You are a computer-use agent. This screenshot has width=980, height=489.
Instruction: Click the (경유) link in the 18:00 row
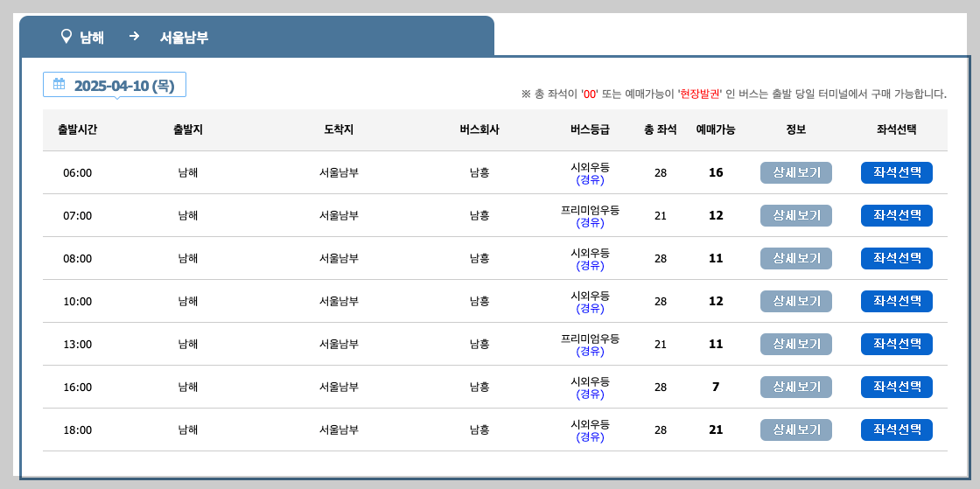pyautogui.click(x=590, y=437)
